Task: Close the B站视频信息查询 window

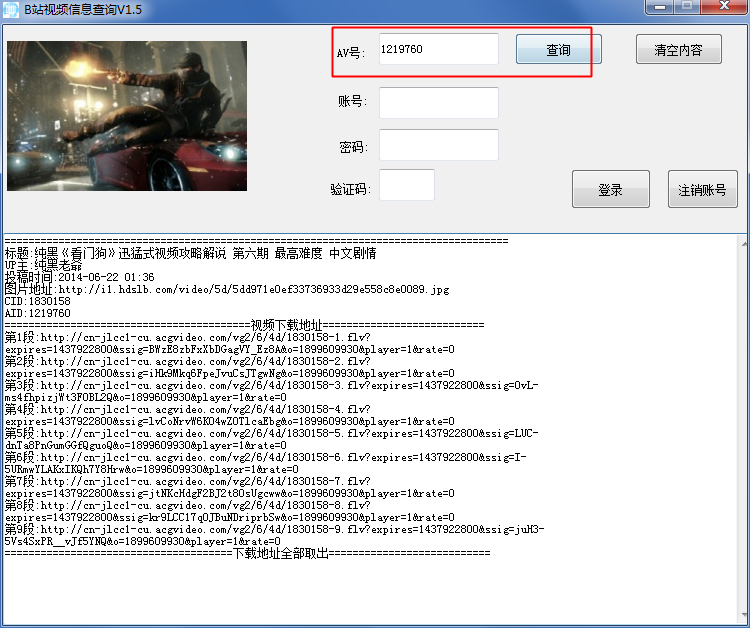Action: (x=725, y=6)
